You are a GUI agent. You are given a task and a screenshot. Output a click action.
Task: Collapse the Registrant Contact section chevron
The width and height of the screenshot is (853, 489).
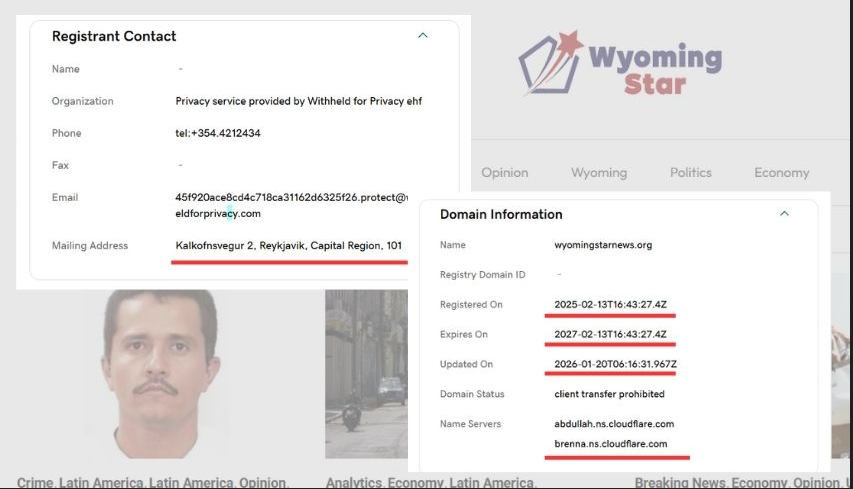tap(422, 36)
